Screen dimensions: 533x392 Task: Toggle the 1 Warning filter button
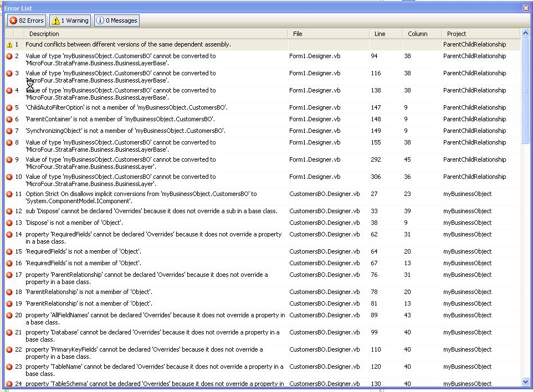click(x=70, y=20)
